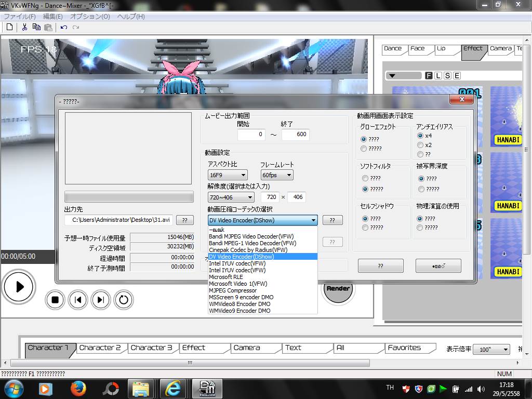Screen dimensions: 532x399
Task: Click the width field showing 720
Action: (270, 197)
